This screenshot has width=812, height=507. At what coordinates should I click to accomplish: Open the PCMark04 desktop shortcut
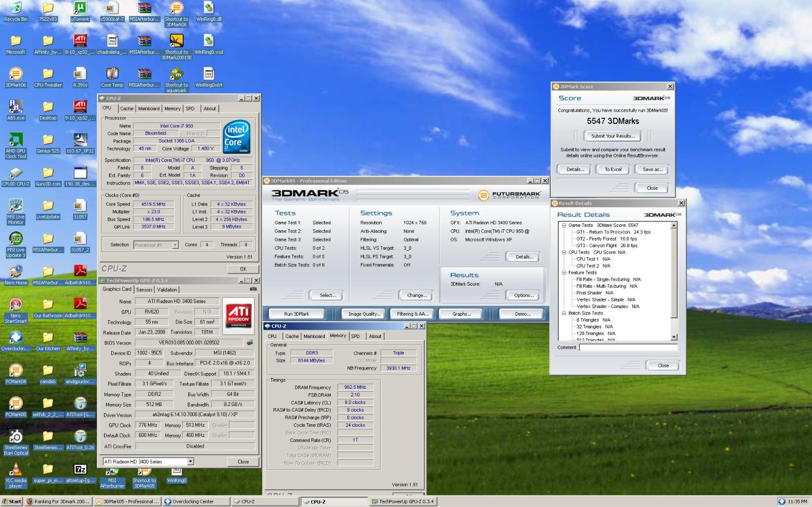coord(16,374)
